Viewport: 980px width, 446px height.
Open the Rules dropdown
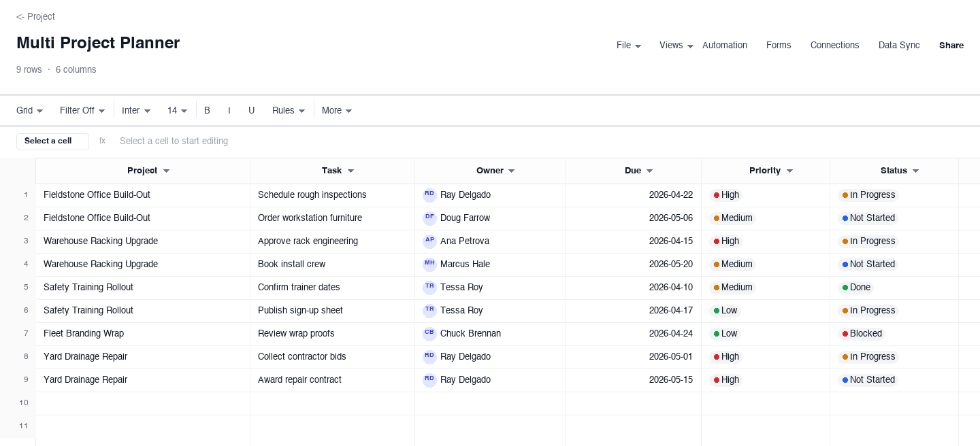tap(289, 110)
